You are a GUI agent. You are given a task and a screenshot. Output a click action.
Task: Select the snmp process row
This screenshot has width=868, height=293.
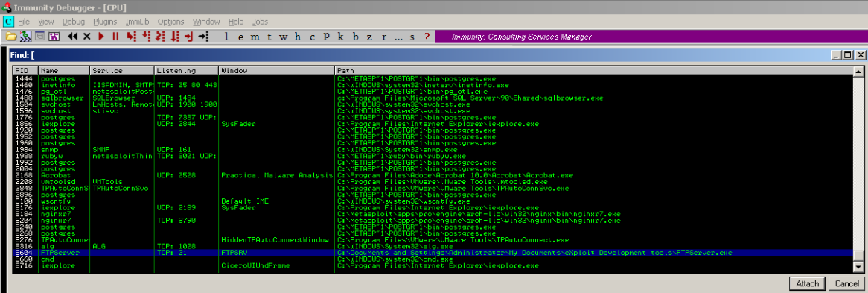433,150
